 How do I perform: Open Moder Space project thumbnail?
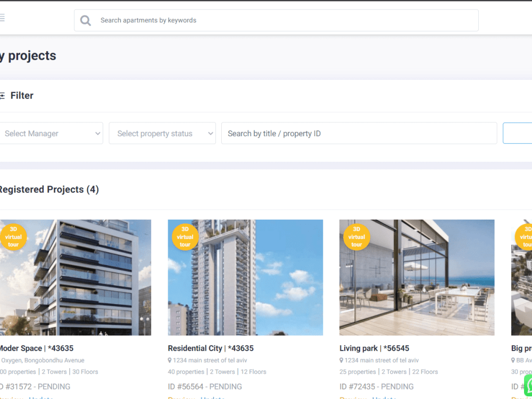click(x=76, y=278)
